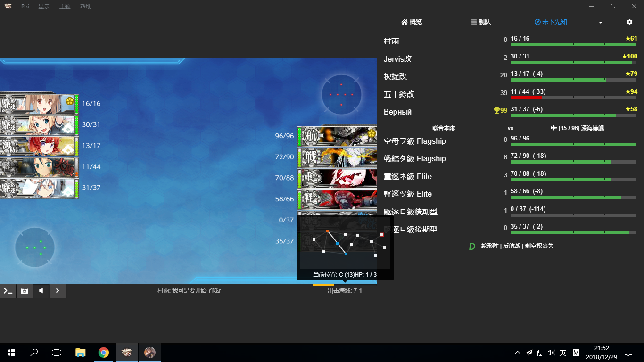Viewport: 644px width, 362px height.
Task: Toggle the 英 input language indicator
Action: [x=562, y=353]
